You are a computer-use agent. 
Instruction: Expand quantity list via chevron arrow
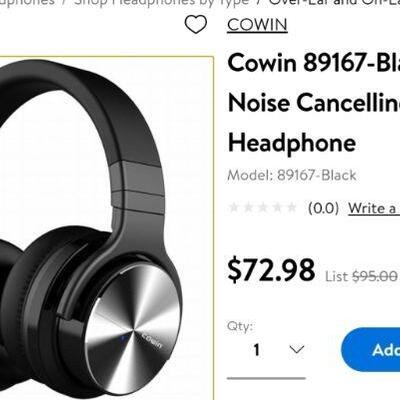pyautogui.click(x=297, y=350)
